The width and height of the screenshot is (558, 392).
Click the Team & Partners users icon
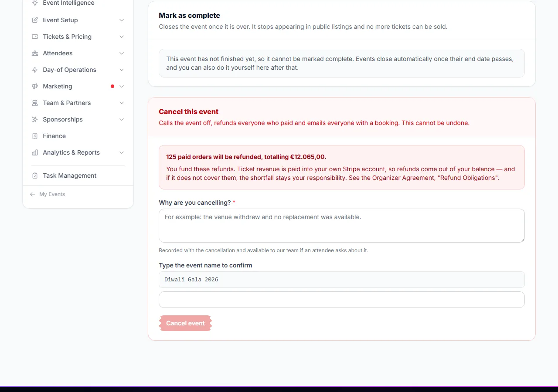click(35, 103)
